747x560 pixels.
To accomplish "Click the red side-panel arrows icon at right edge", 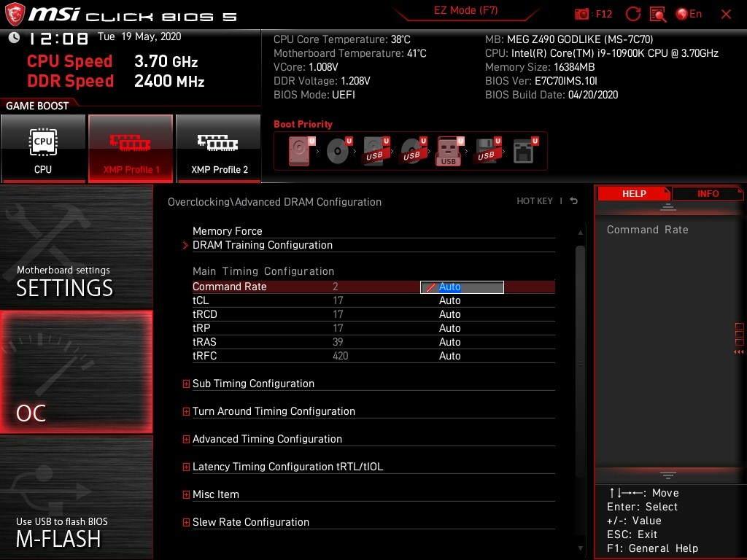I will tap(739, 338).
